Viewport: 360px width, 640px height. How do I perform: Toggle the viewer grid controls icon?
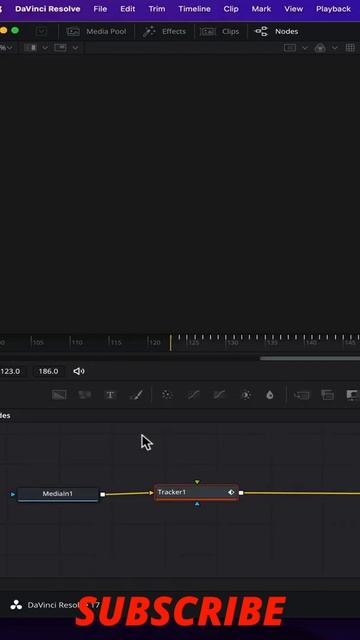(x=350, y=48)
